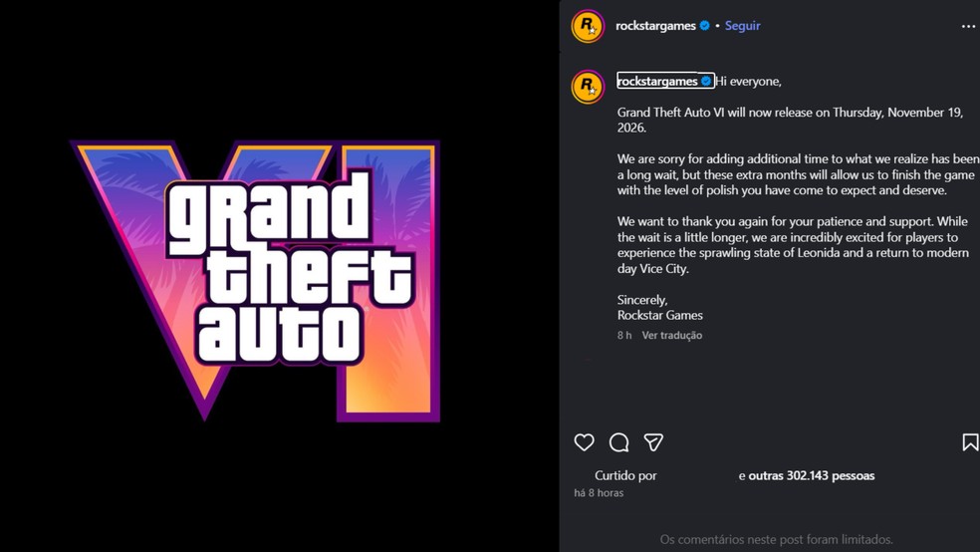Click the Rockstar avatar beside the caption

(x=588, y=86)
